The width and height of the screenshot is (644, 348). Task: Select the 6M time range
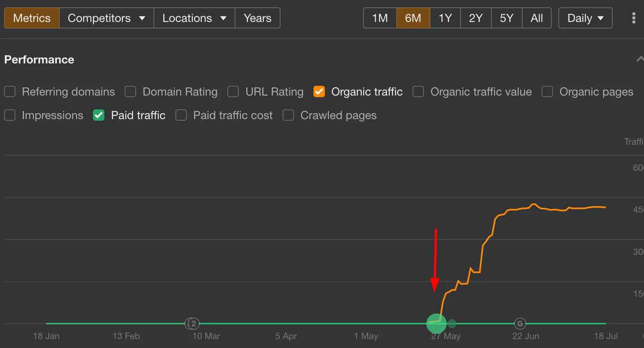coord(413,18)
